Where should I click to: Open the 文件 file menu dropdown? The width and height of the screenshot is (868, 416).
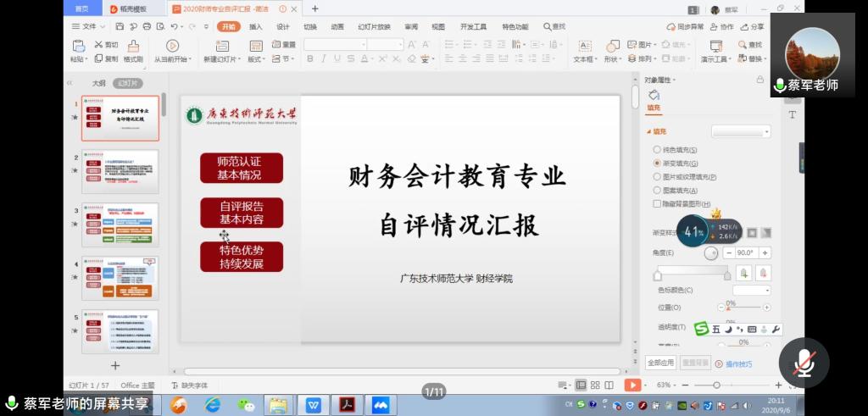[88, 26]
